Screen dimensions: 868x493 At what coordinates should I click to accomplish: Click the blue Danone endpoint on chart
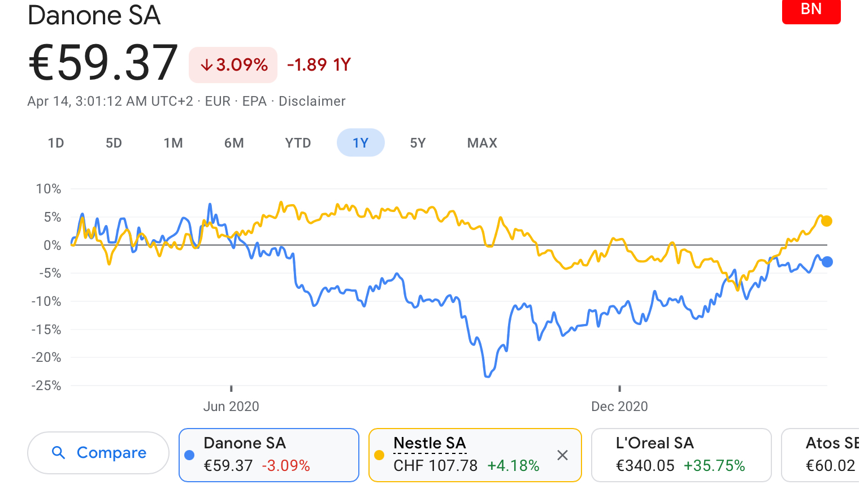[827, 262]
